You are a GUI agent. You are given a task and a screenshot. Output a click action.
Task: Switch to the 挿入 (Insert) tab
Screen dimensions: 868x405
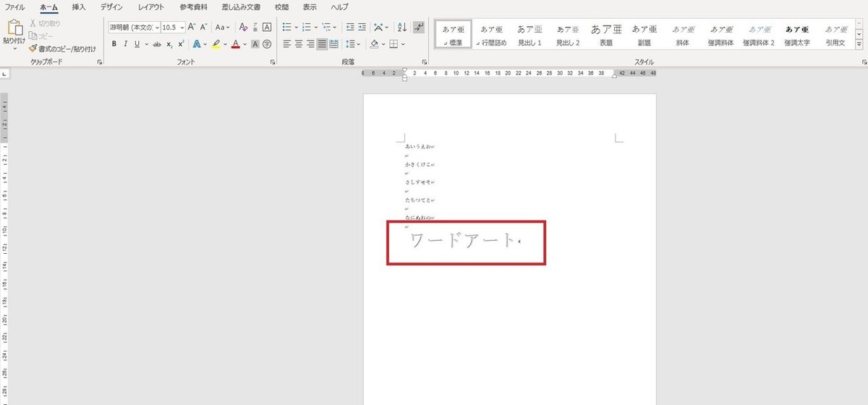click(79, 7)
